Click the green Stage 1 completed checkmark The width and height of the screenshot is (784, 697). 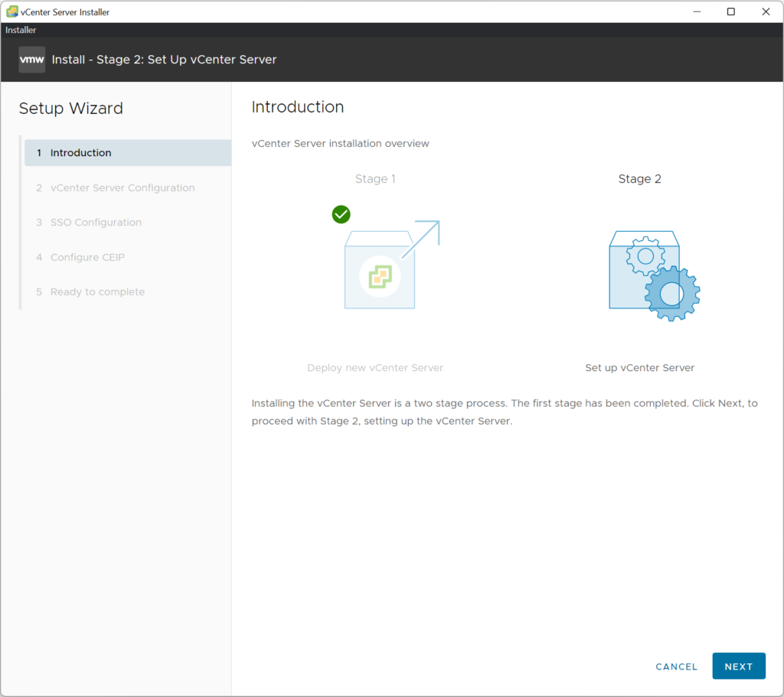(341, 214)
